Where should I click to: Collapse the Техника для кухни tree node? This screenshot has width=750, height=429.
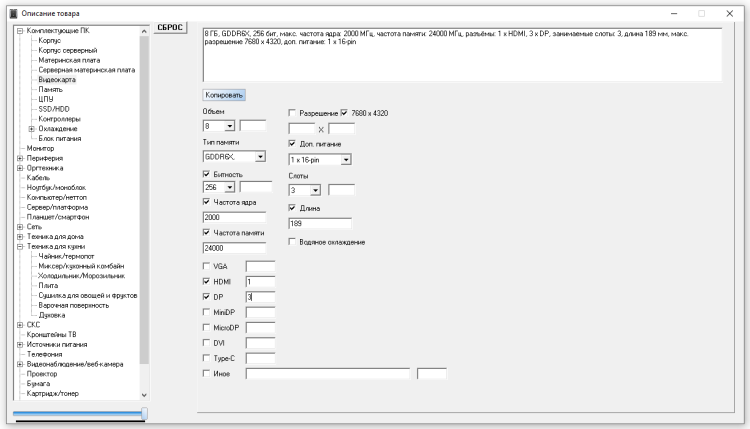point(20,245)
